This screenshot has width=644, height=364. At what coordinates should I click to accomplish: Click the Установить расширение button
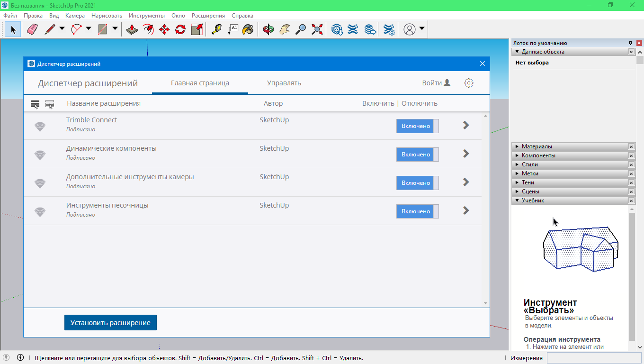coord(110,323)
